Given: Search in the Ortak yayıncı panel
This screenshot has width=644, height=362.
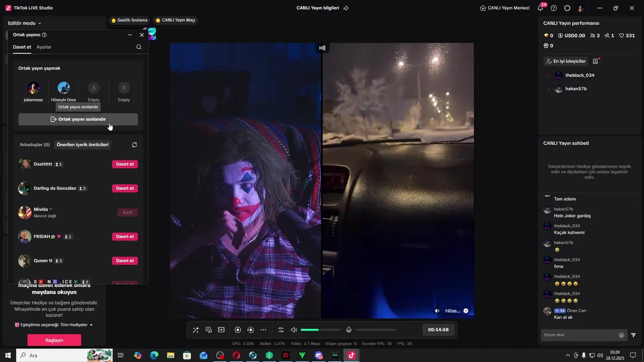Looking at the screenshot, I should click(x=139, y=47).
